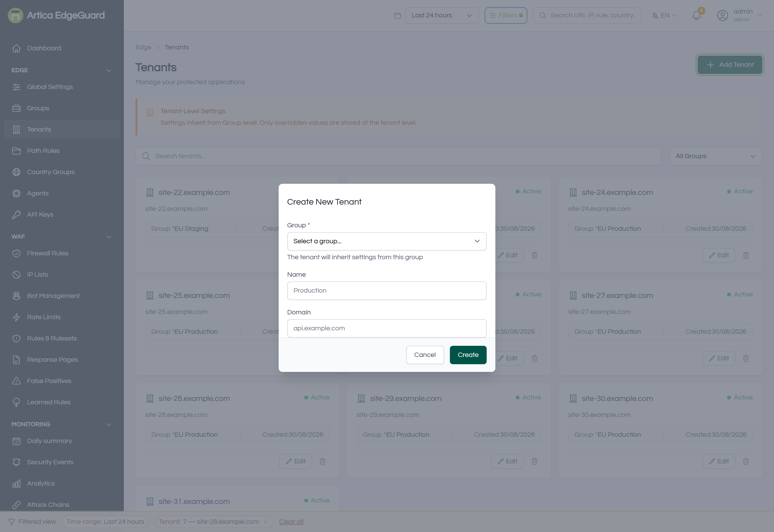Click the Search tenants field
Viewport: 774px width, 532px height.
tap(398, 156)
